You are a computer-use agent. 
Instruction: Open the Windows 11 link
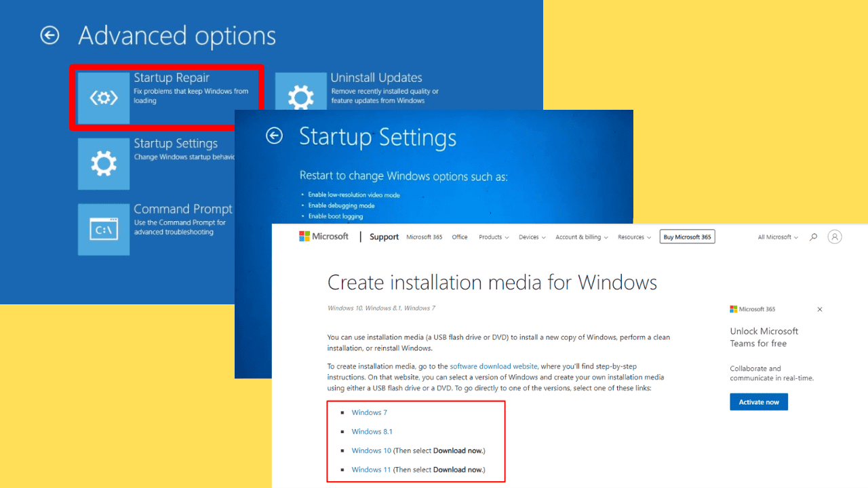[x=371, y=469]
